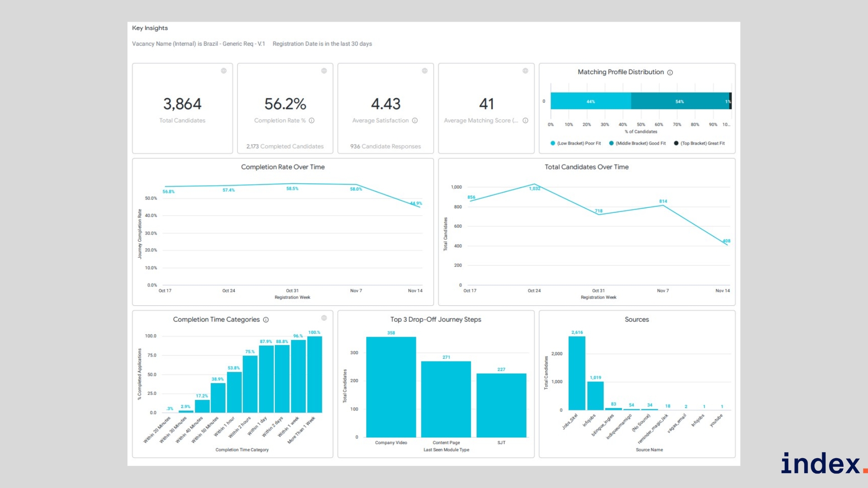The height and width of the screenshot is (488, 868).
Task: Click the Vacancy Name Brazil filter text
Action: tap(198, 44)
